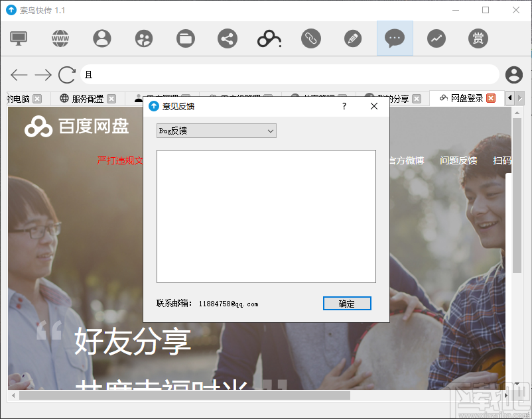This screenshot has height=419, width=532.
Task: Switch to the 我的分享 tab
Action: tap(393, 99)
